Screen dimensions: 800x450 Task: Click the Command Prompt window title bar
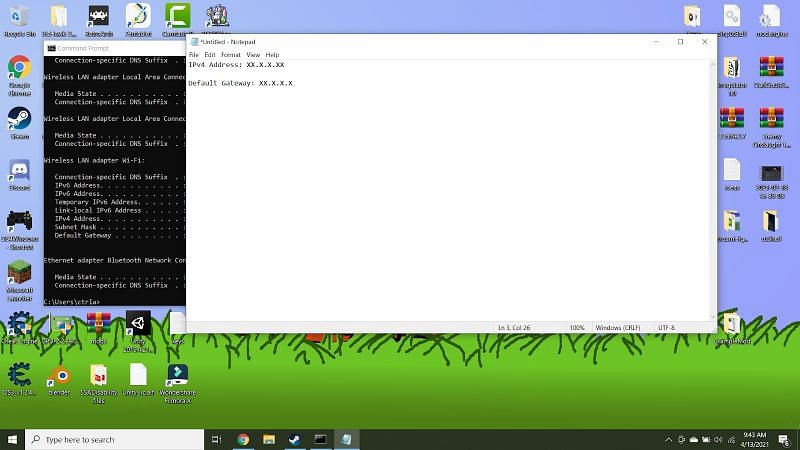(110, 48)
